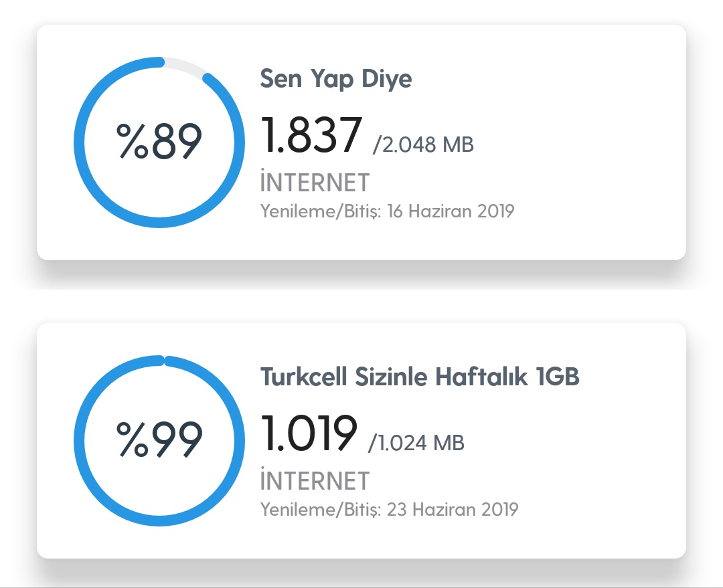Tap the İNTERNET label under the 1.019 value

(x=315, y=481)
